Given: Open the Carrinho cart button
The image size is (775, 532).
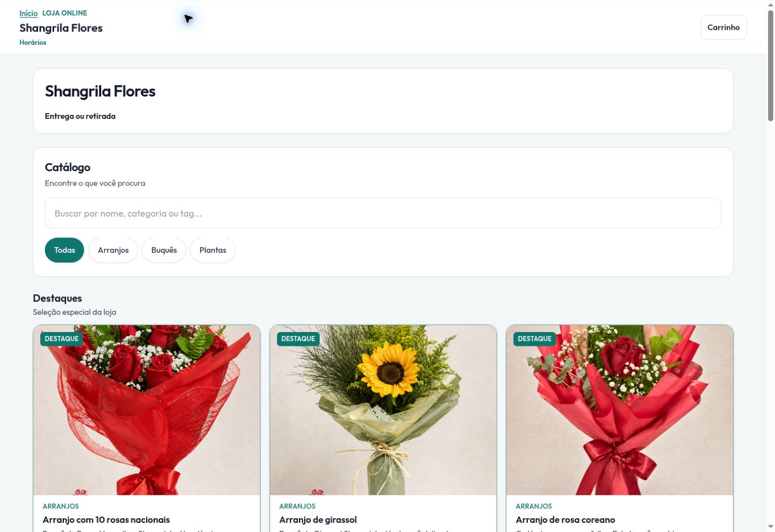Looking at the screenshot, I should coord(723,28).
